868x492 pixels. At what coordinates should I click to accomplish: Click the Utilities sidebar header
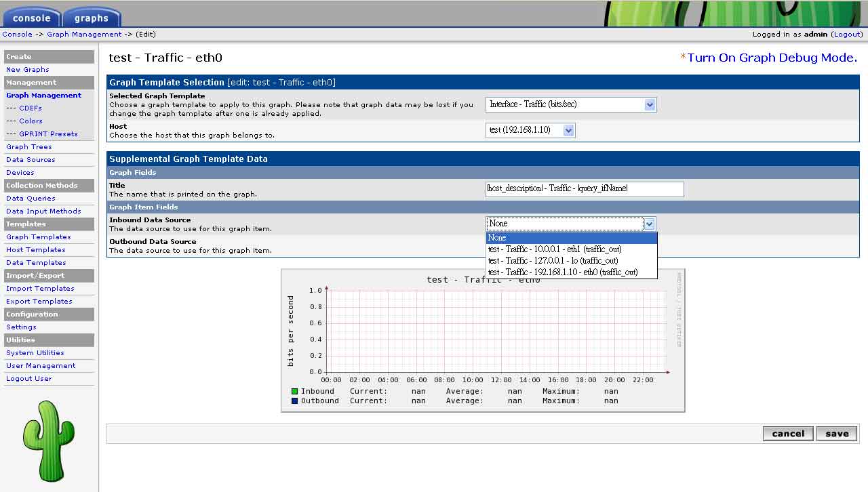click(x=49, y=340)
